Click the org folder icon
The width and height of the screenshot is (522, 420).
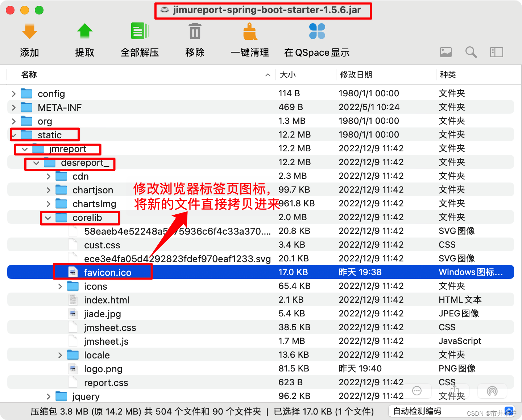click(x=26, y=121)
